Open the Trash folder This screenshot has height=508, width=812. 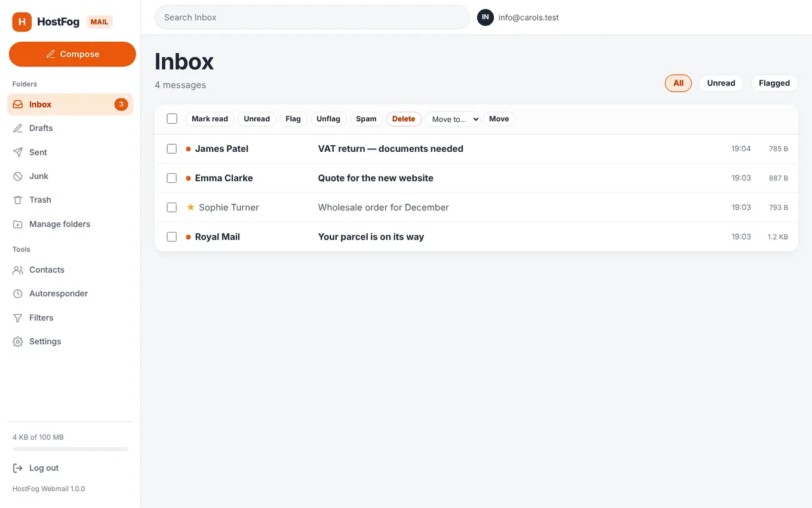[70, 200]
